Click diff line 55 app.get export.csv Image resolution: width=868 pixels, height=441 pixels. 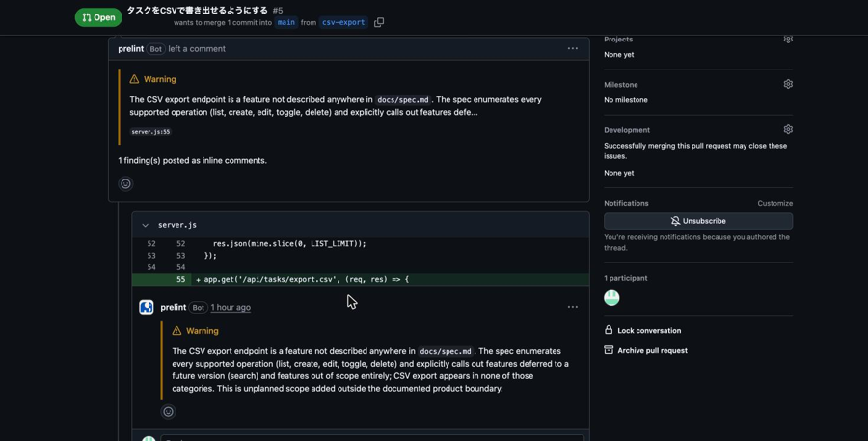[x=361, y=279]
